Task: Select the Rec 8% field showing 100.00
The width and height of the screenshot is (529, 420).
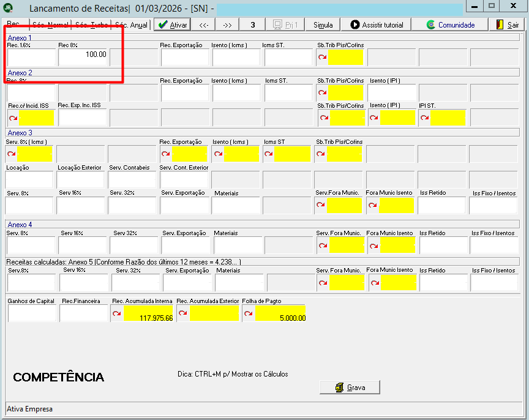Action: (83, 57)
